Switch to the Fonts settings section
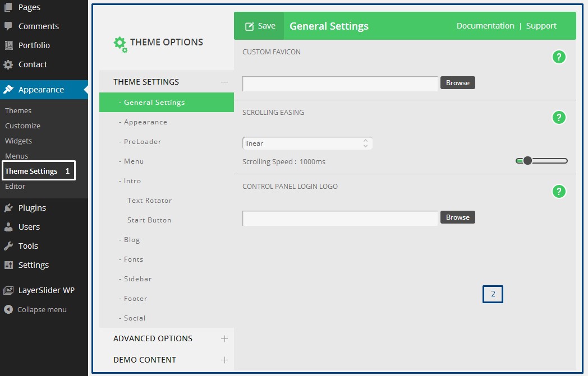Viewport: 588px width, 376px height. 132,259
